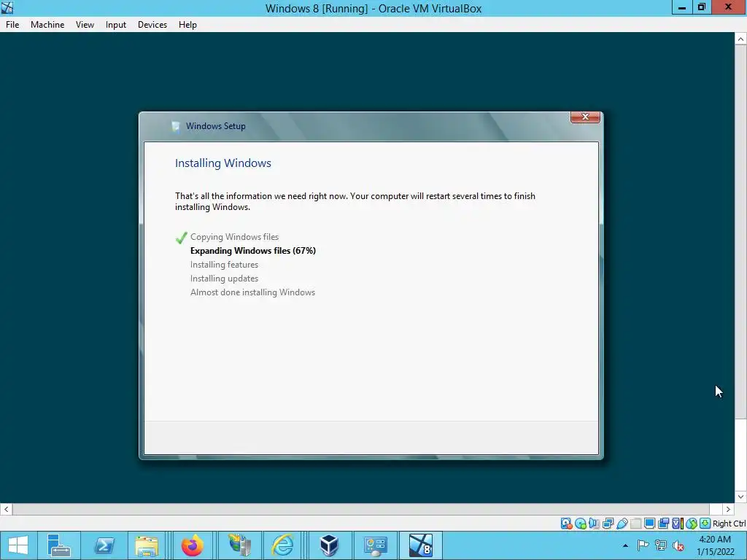Viewport: 747px width, 560px height.
Task: Click the Windows Setup title icon
Action: tap(176, 126)
